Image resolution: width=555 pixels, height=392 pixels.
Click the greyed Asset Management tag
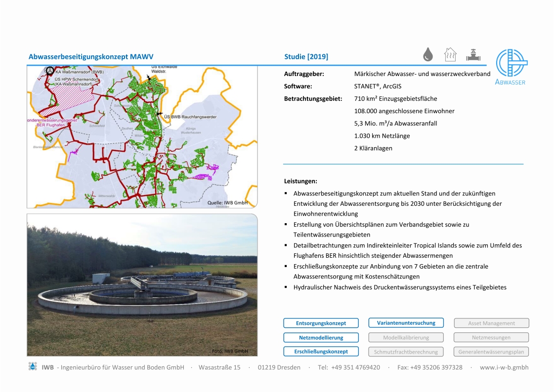(491, 323)
